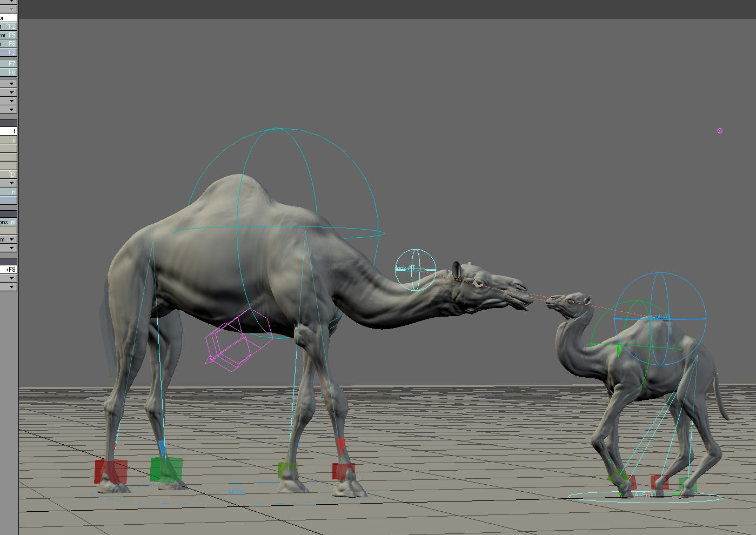The width and height of the screenshot is (756, 535).
Task: Open the dropdown just above the ^D-group n button
Action: 12,183
